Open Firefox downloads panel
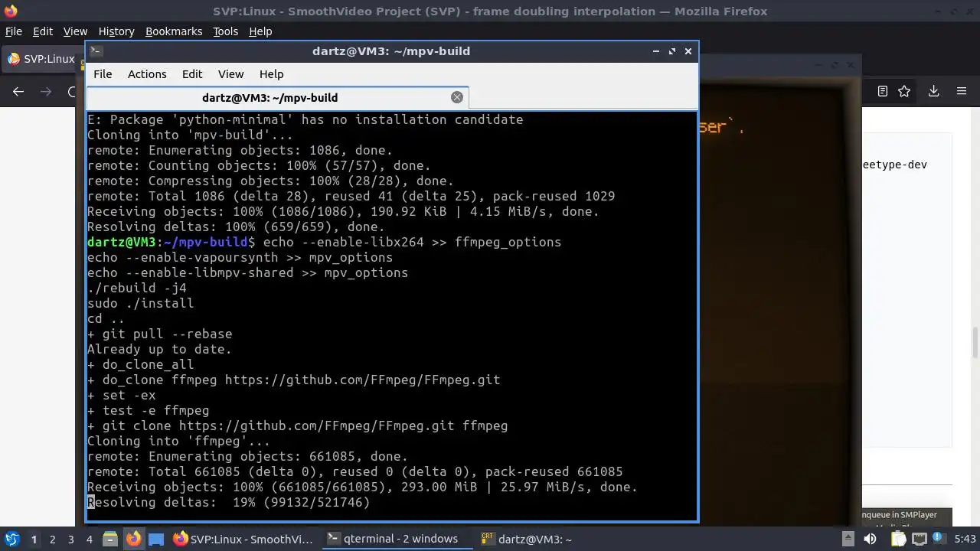 pyautogui.click(x=933, y=91)
